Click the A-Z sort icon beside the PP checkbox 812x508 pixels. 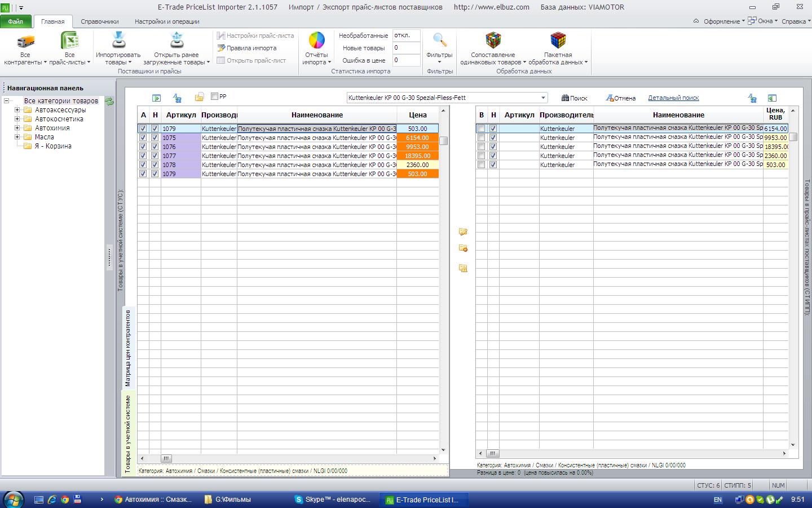point(177,98)
